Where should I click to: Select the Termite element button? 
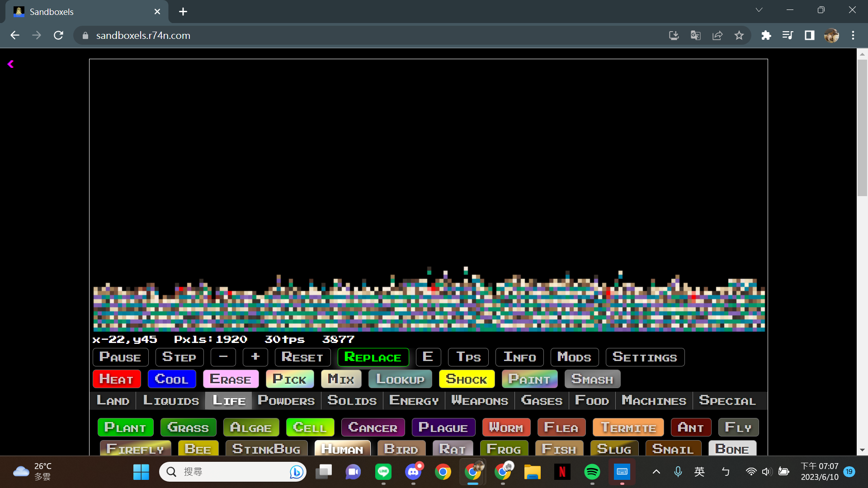coord(628,427)
